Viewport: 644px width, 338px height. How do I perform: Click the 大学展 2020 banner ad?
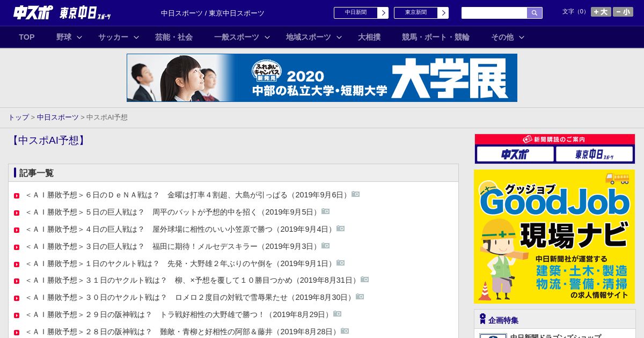[x=322, y=78]
